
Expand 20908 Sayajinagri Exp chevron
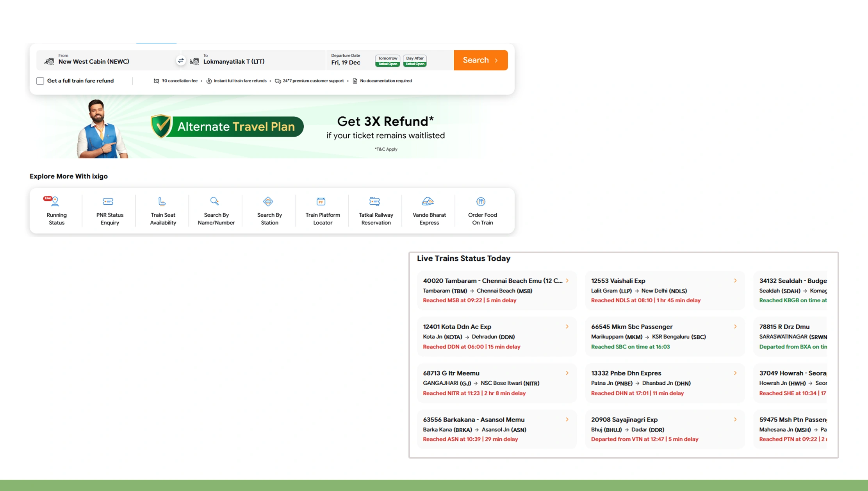(x=735, y=420)
